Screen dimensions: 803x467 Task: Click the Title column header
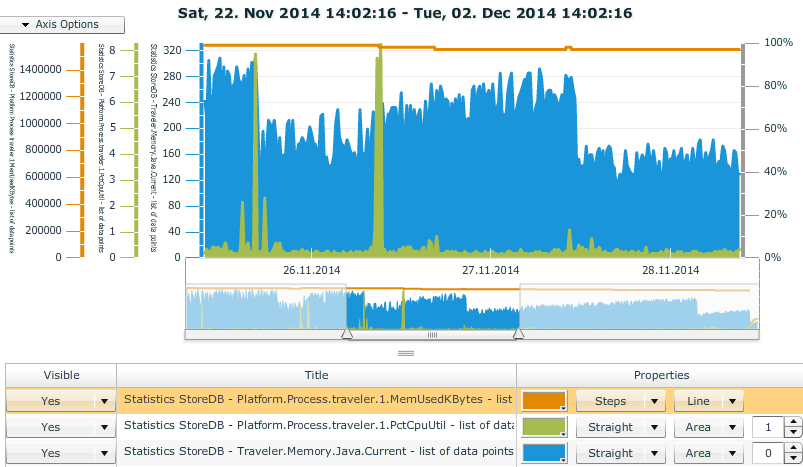[x=316, y=375]
